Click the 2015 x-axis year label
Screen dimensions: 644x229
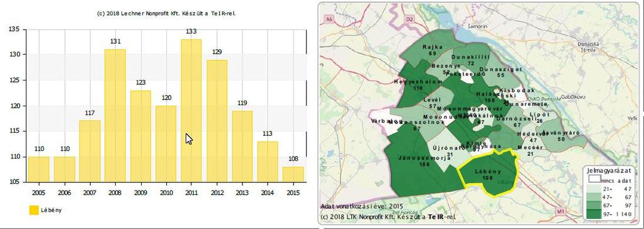pyautogui.click(x=293, y=193)
